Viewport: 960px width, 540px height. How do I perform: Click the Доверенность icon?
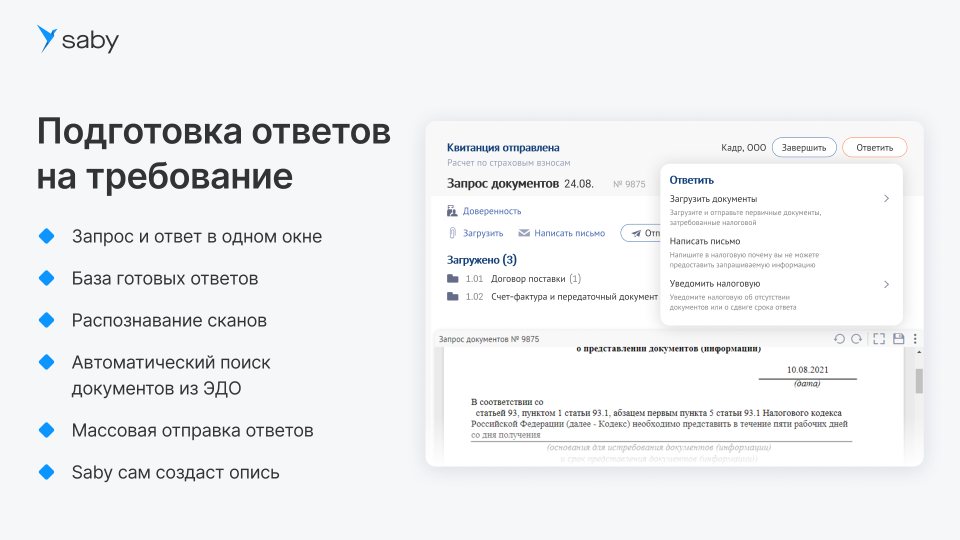point(452,211)
